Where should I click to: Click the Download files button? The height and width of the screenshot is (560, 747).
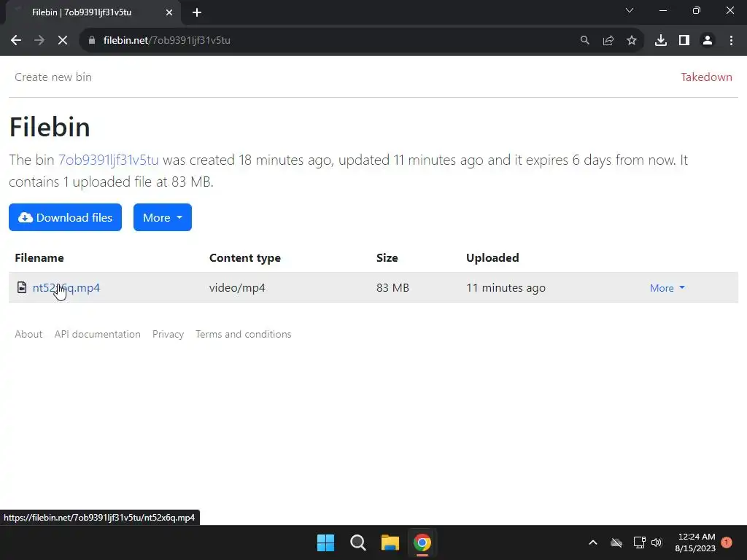(x=65, y=217)
